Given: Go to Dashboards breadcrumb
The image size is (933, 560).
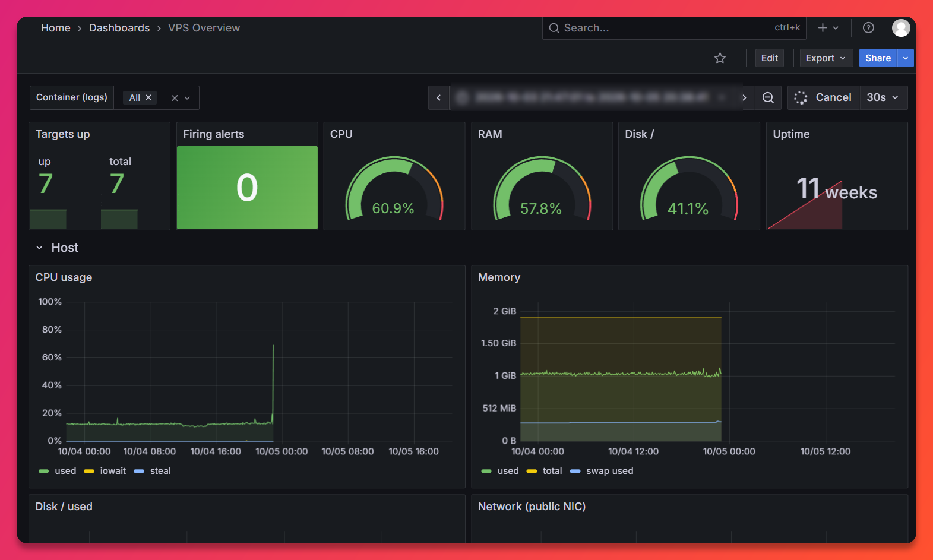Looking at the screenshot, I should click(119, 28).
